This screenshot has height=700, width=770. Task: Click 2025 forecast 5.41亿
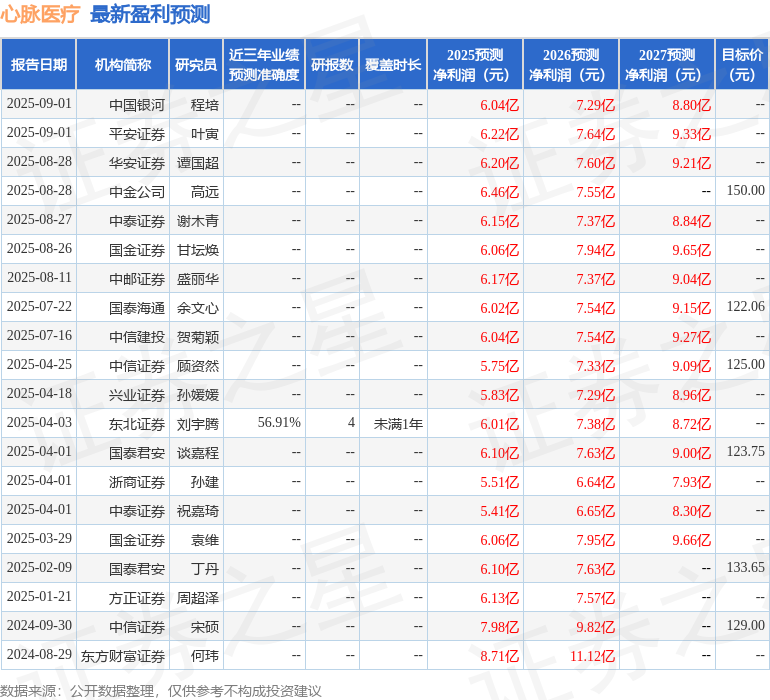pos(499,510)
